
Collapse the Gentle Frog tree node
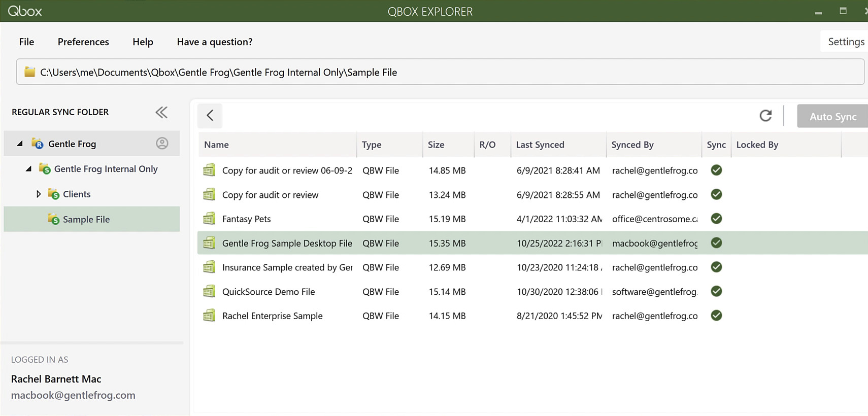point(20,144)
